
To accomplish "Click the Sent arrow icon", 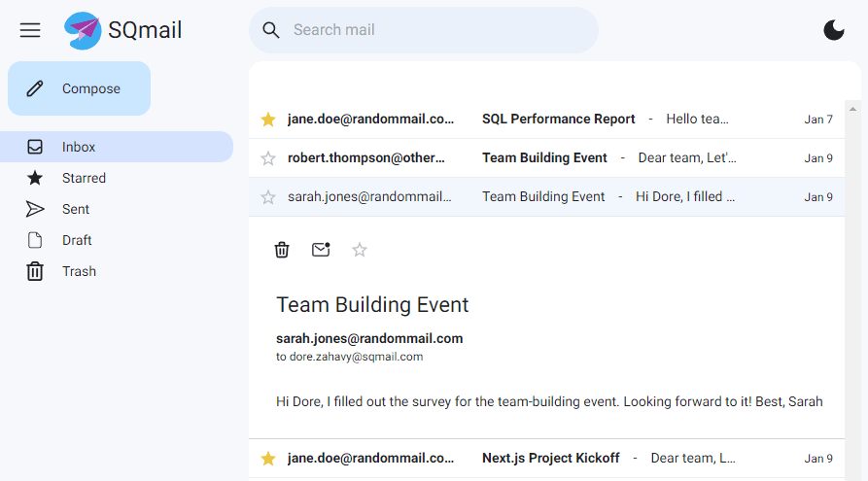I will (x=35, y=209).
